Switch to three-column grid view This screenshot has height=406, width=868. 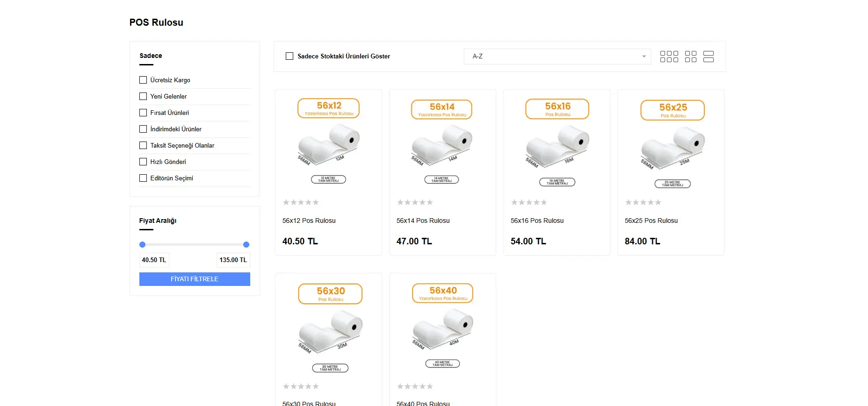click(669, 57)
